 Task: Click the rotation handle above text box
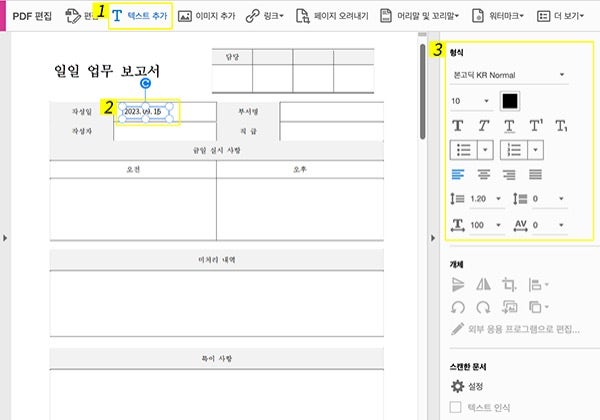145,83
